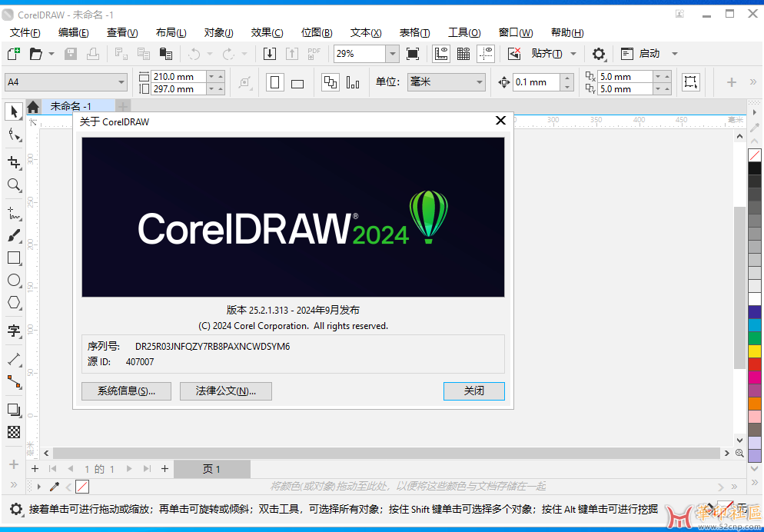This screenshot has width=764, height=532.
Task: Select the Transparency checkerboard tool
Action: pos(14,432)
